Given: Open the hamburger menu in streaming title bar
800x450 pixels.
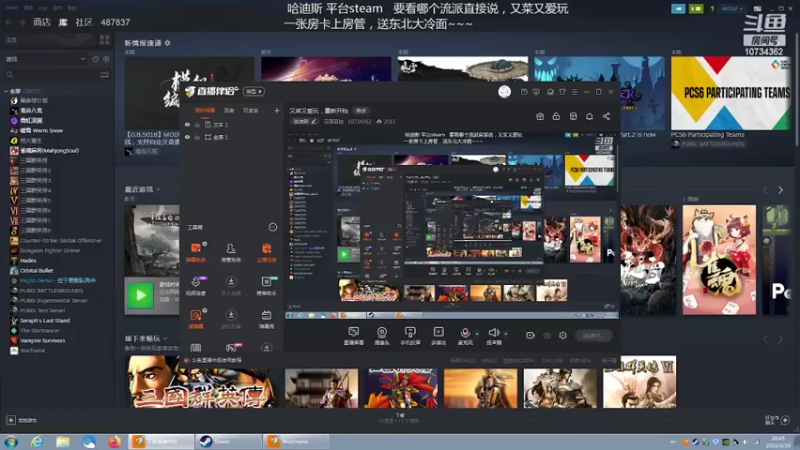Looking at the screenshot, I should pos(574,92).
